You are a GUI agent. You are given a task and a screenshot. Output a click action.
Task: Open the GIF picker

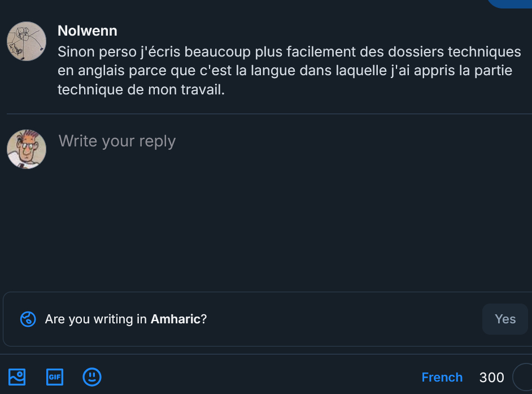(x=55, y=376)
